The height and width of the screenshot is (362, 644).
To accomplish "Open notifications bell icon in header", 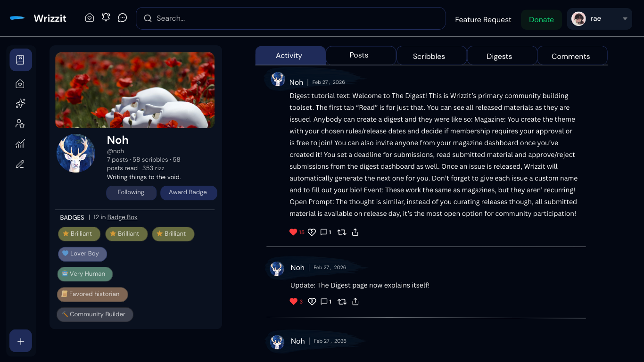I will (106, 17).
